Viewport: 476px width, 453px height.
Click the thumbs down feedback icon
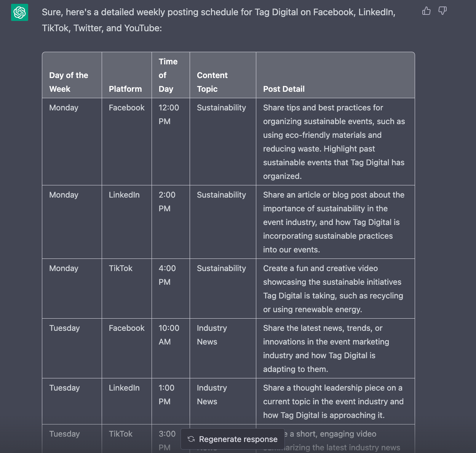point(442,11)
